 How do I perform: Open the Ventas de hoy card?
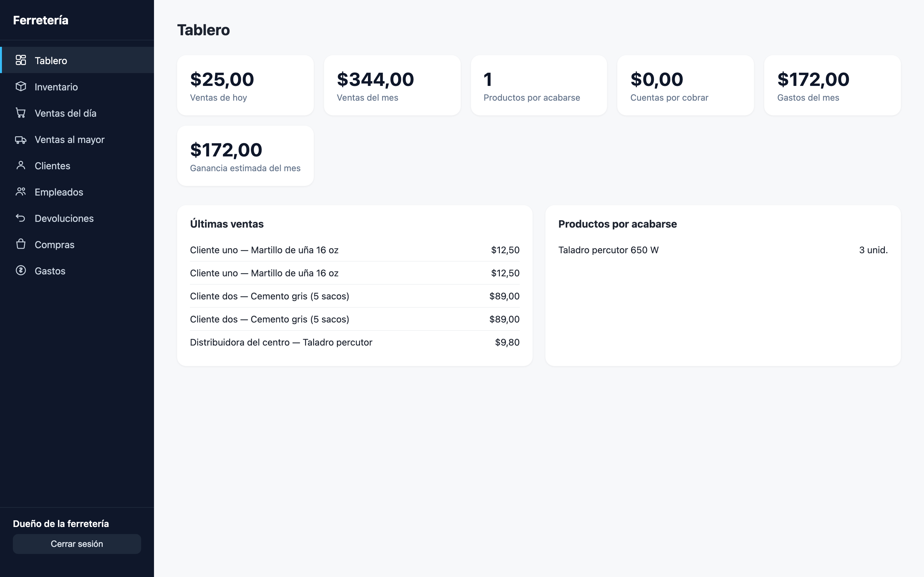click(x=245, y=86)
